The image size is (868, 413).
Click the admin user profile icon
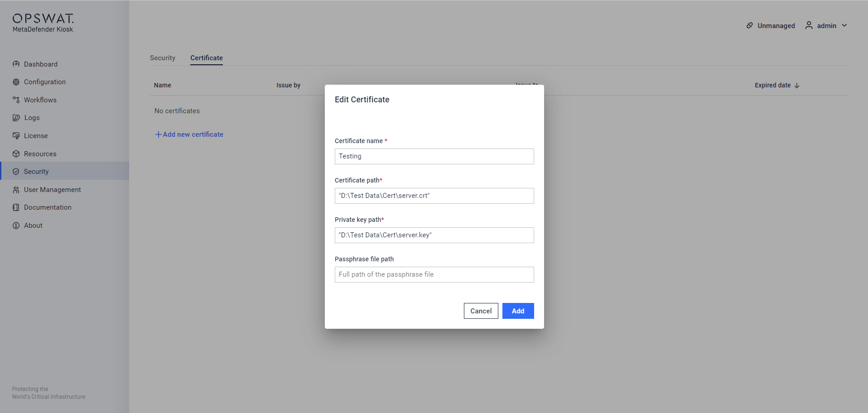[x=809, y=25]
